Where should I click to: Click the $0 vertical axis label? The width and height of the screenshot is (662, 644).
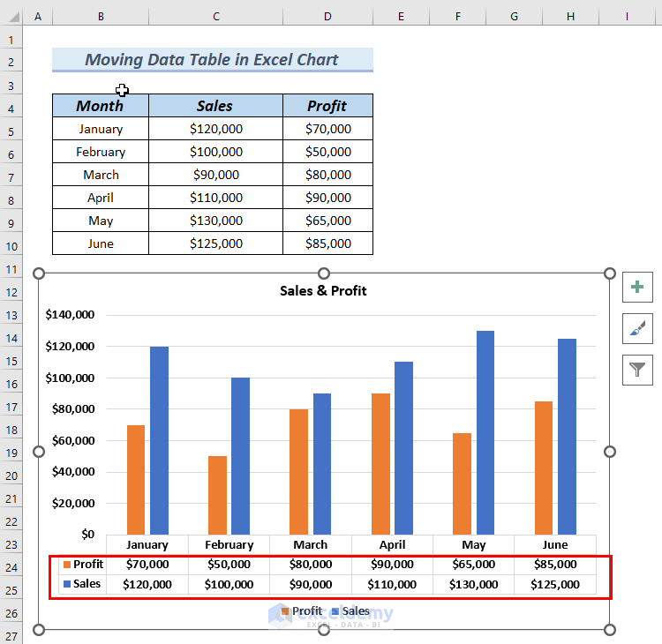click(87, 535)
